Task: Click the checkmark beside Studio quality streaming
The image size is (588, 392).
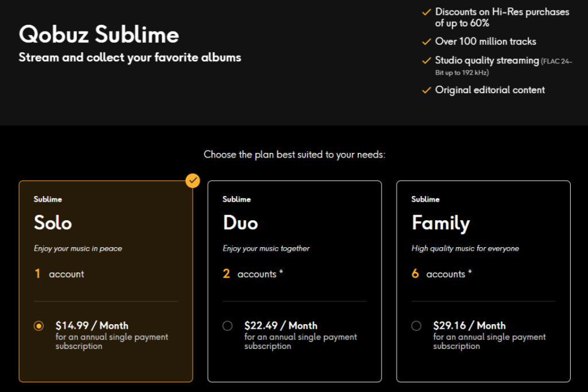Action: [x=427, y=60]
